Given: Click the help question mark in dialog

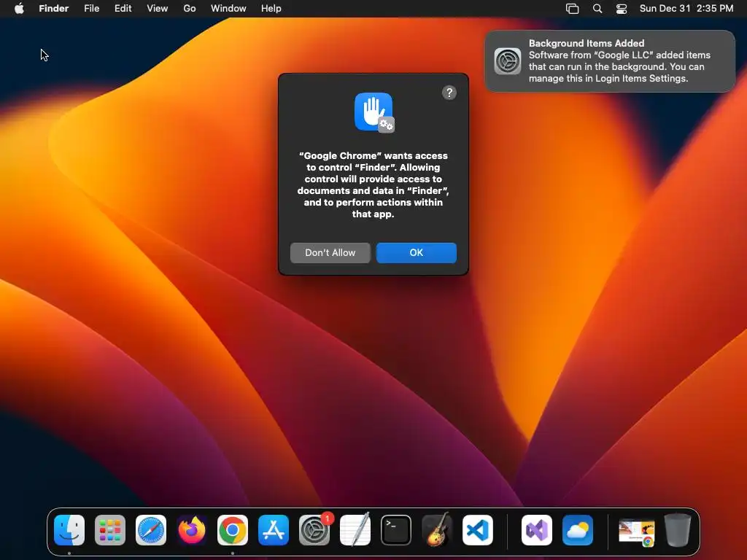Looking at the screenshot, I should (x=449, y=93).
